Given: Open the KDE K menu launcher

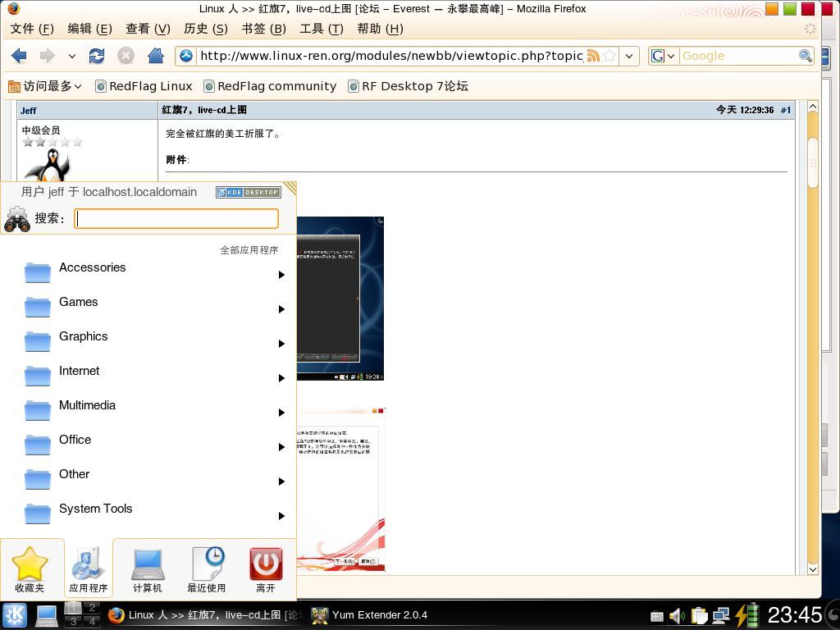Looking at the screenshot, I should click(15, 615).
